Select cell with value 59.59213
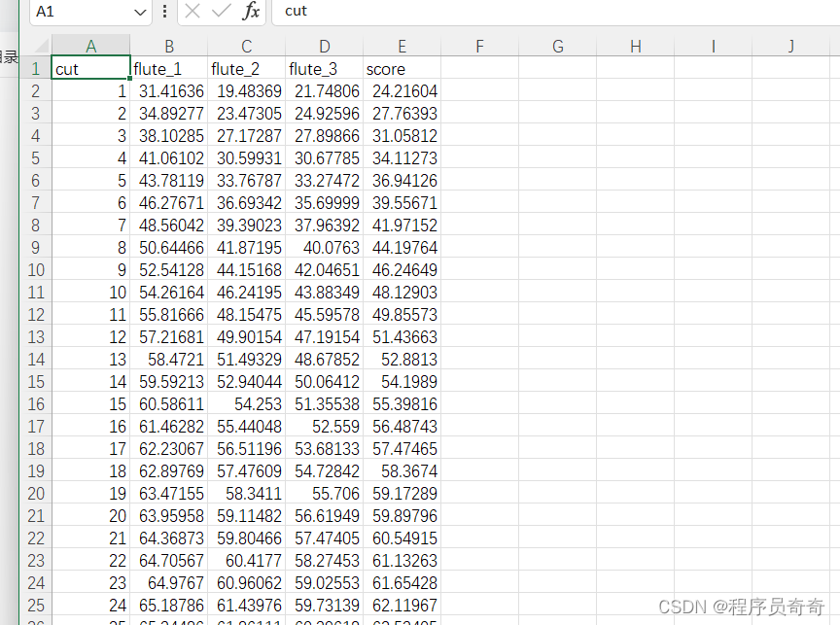 [x=169, y=381]
